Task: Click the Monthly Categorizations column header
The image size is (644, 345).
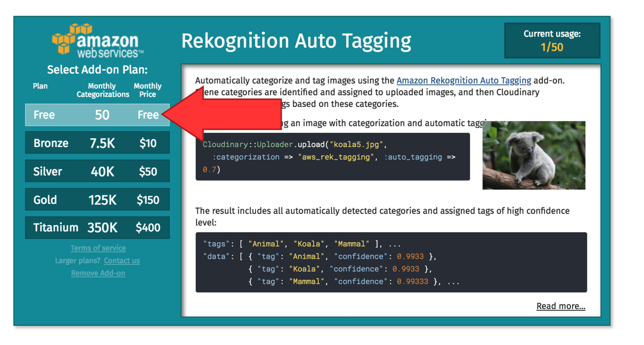Action: click(x=103, y=90)
